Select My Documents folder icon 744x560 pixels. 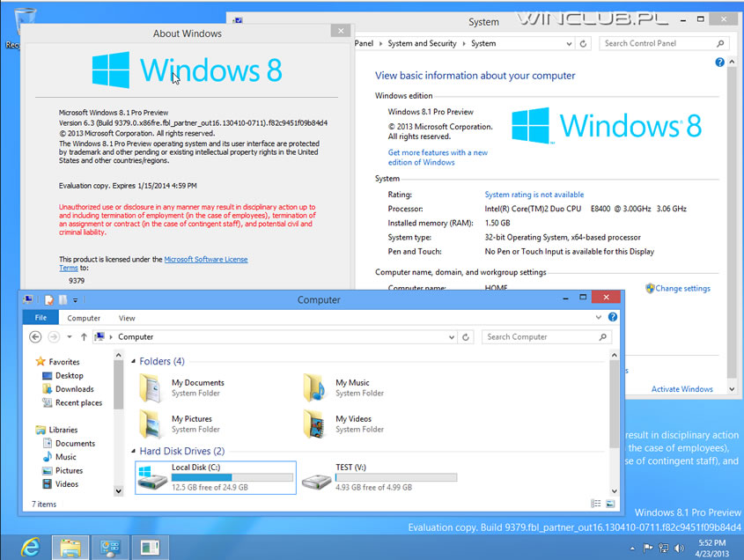pyautogui.click(x=151, y=387)
